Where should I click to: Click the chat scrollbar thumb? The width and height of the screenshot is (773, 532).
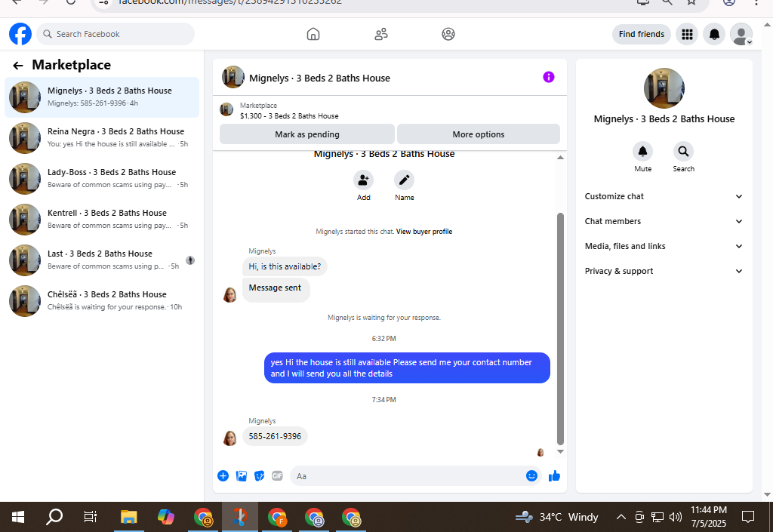point(560,329)
